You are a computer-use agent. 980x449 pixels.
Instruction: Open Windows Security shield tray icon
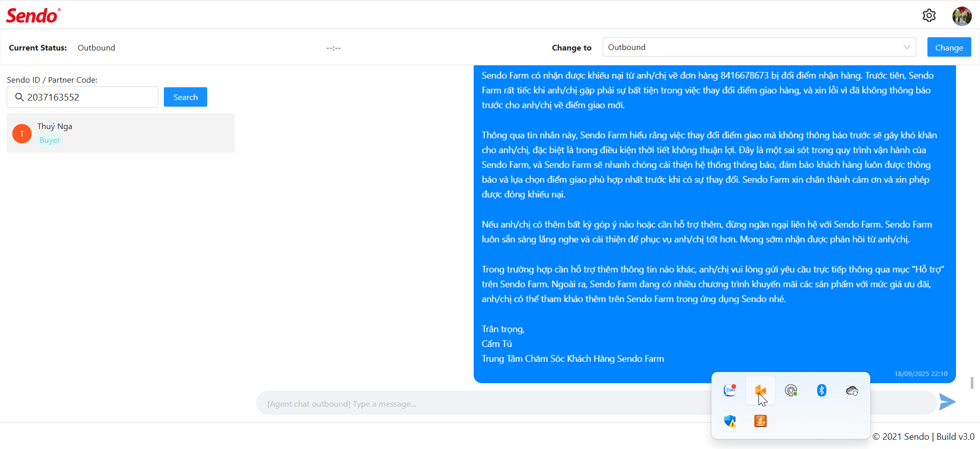(730, 421)
